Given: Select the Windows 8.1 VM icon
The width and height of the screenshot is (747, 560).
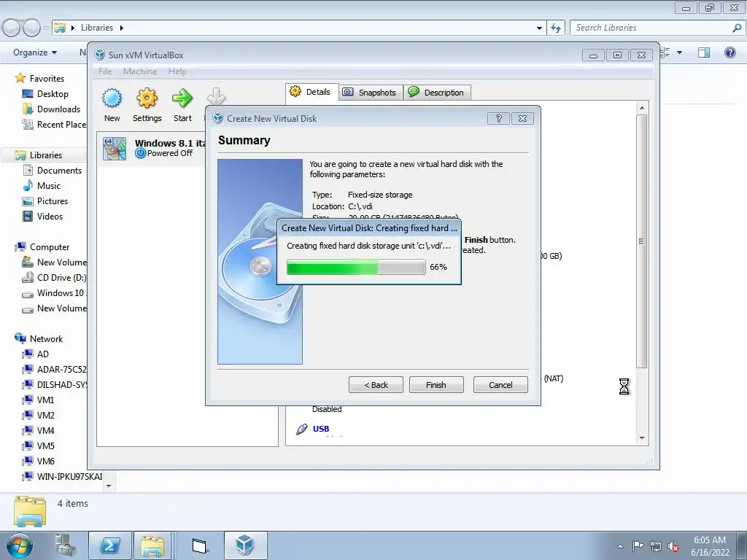Looking at the screenshot, I should click(x=115, y=148).
